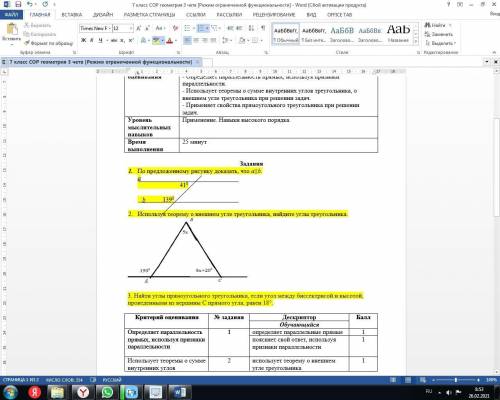The image size is (500, 400).
Task: Open the ВСТАВКА ribbon tab
Action: (72, 15)
